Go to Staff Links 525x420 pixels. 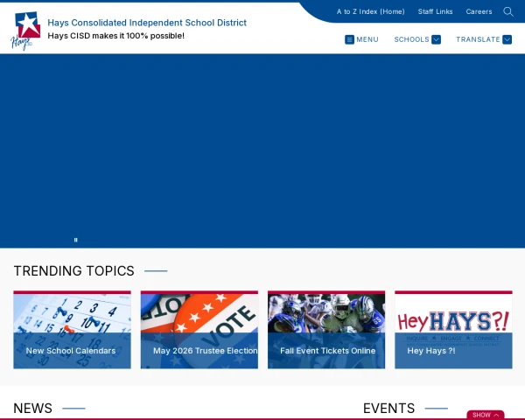pyautogui.click(x=435, y=11)
